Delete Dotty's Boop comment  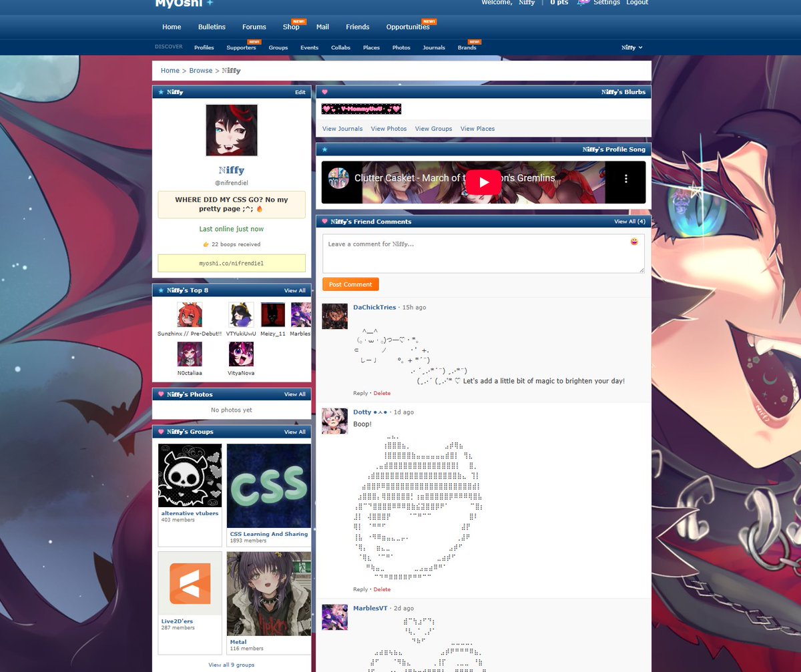coord(382,589)
